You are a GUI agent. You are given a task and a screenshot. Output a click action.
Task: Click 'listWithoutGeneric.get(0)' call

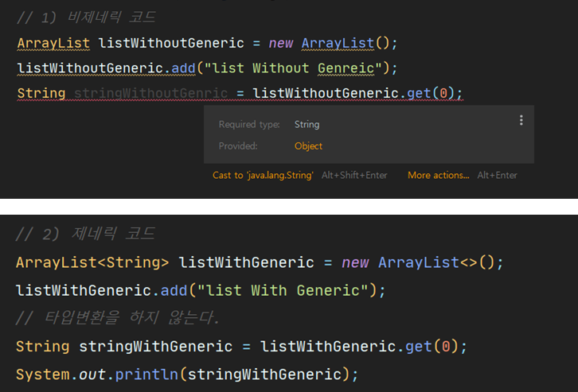(354, 93)
